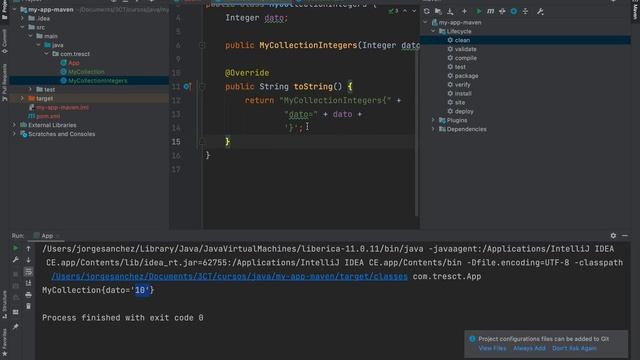
Task: Collapse the src folder
Action: tap(22, 27)
